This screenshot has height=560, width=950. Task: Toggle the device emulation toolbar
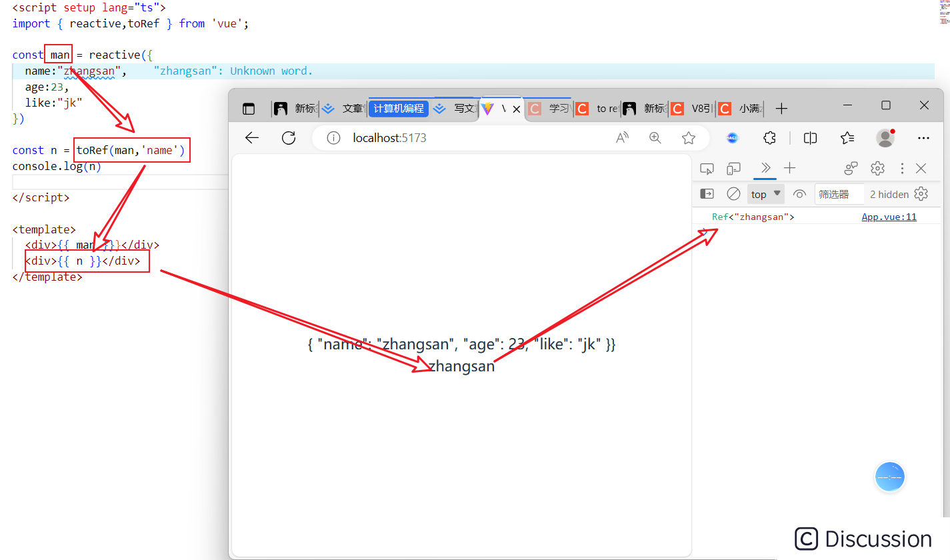(x=733, y=168)
